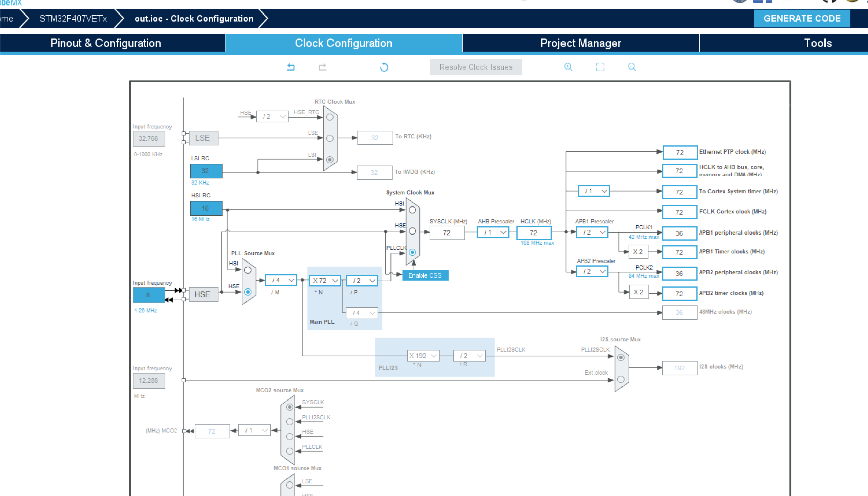The width and height of the screenshot is (868, 496).
Task: Click HCLK (MHz) value field
Action: [534, 233]
